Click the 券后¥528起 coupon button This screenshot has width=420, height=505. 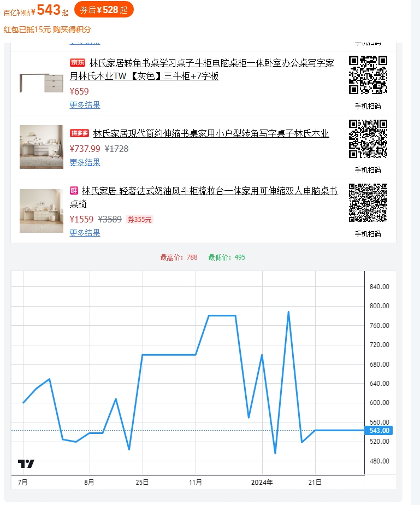pos(104,10)
